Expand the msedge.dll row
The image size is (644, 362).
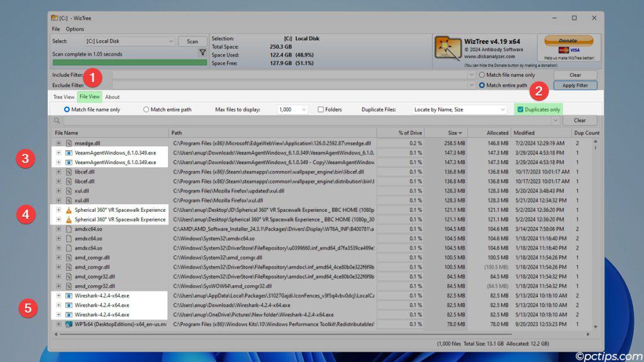pyautogui.click(x=58, y=143)
